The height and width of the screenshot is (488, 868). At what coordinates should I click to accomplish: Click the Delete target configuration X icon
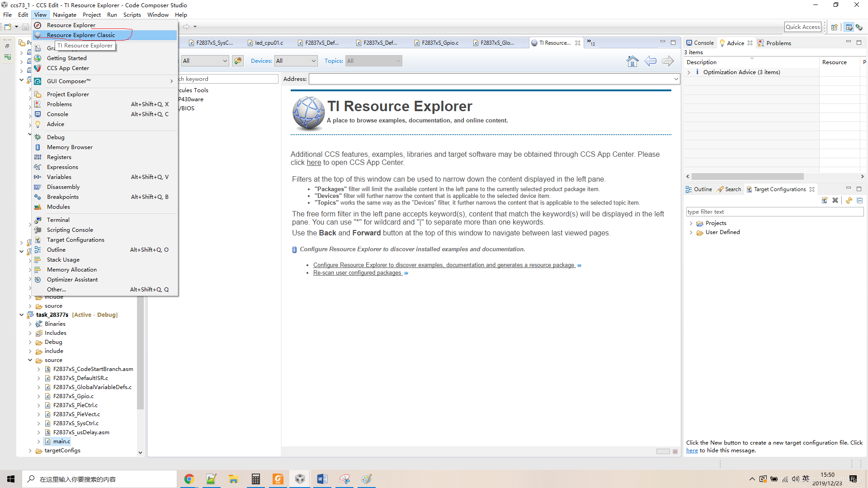(835, 200)
